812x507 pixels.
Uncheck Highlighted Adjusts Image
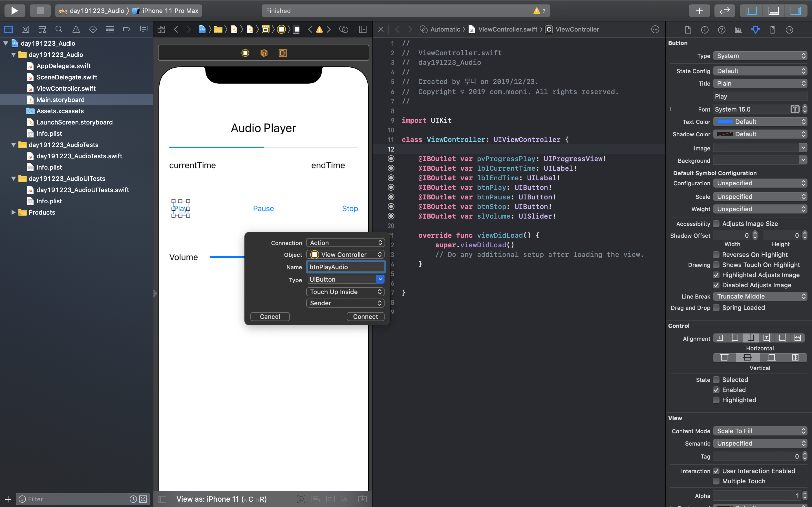[x=716, y=275]
